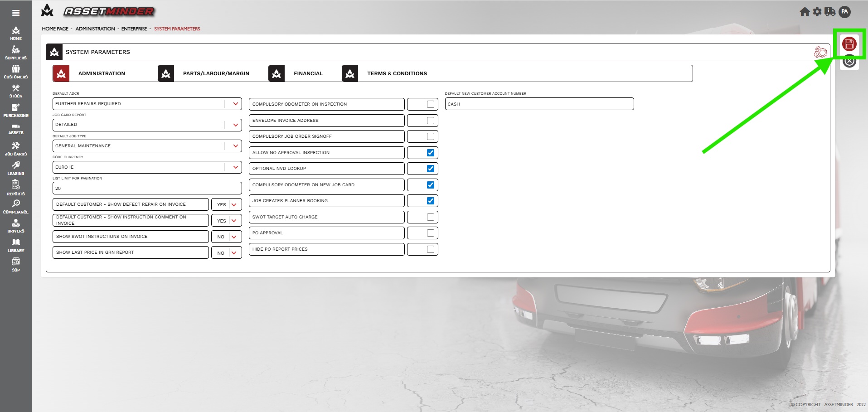The height and width of the screenshot is (412, 868).
Task: Expand Show SWOT Instructions on Invoice dropdown
Action: (x=234, y=237)
